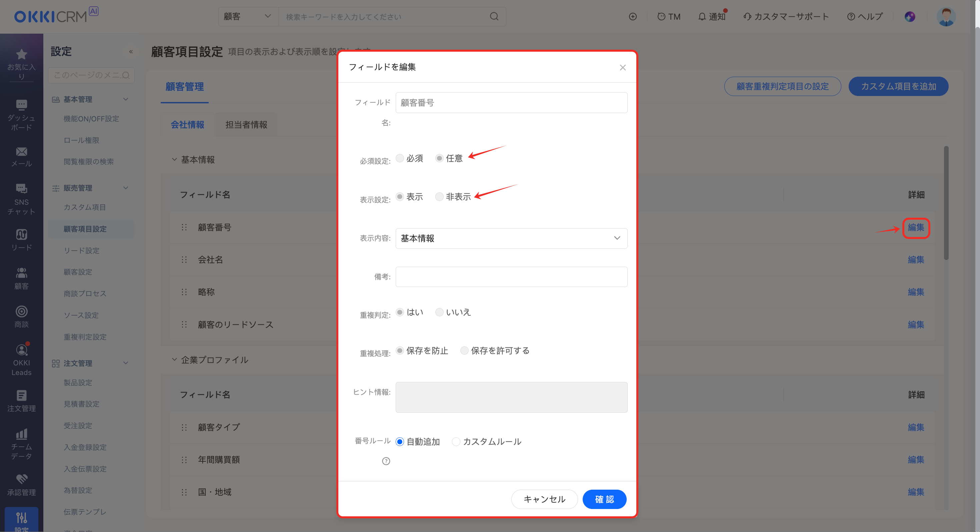The image size is (980, 532).
Task: Open ロール権限 menu item
Action: coord(81,140)
